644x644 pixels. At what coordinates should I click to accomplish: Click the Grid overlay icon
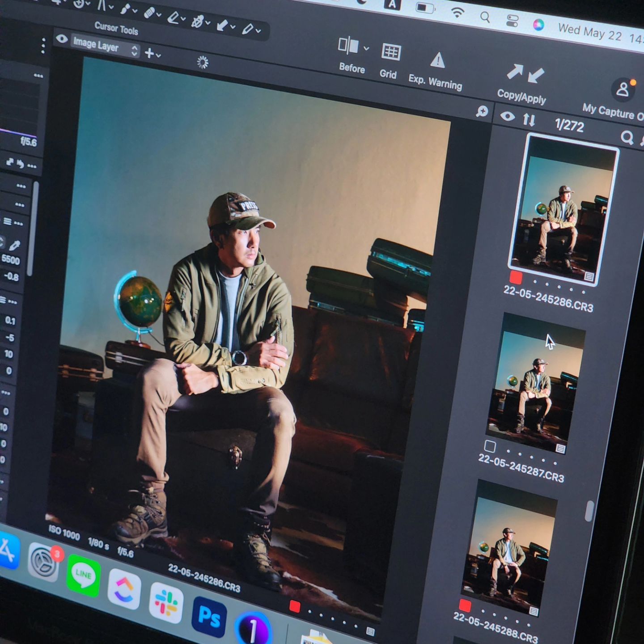pyautogui.click(x=391, y=52)
